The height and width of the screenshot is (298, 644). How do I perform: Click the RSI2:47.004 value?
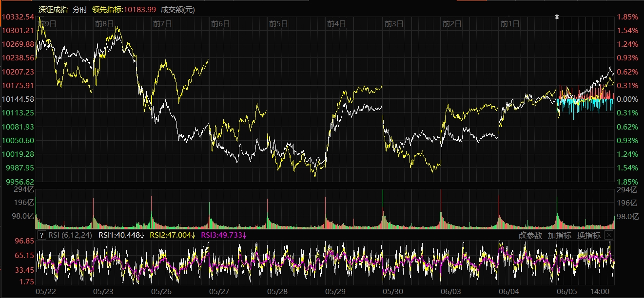(x=172, y=235)
